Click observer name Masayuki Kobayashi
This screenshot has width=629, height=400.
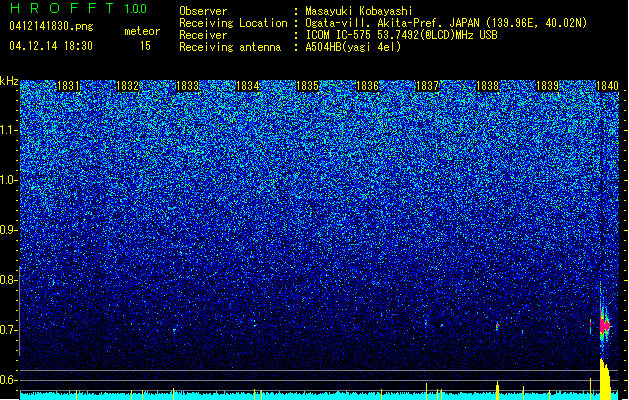(x=359, y=11)
